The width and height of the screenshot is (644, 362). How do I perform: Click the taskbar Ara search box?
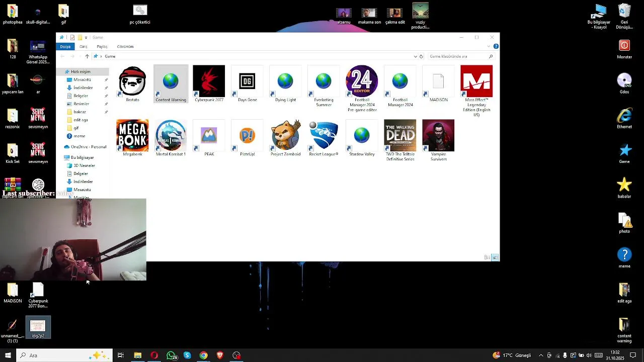[x=64, y=355]
